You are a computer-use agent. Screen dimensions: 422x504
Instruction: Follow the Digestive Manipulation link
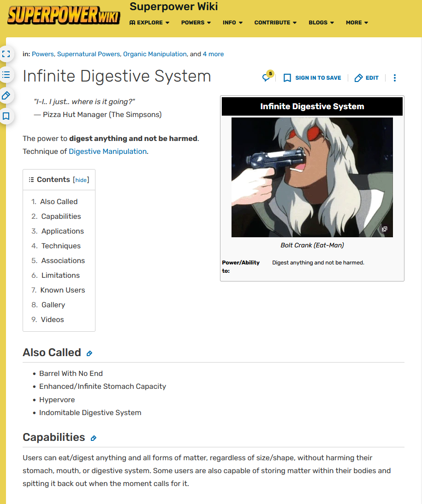tap(108, 152)
